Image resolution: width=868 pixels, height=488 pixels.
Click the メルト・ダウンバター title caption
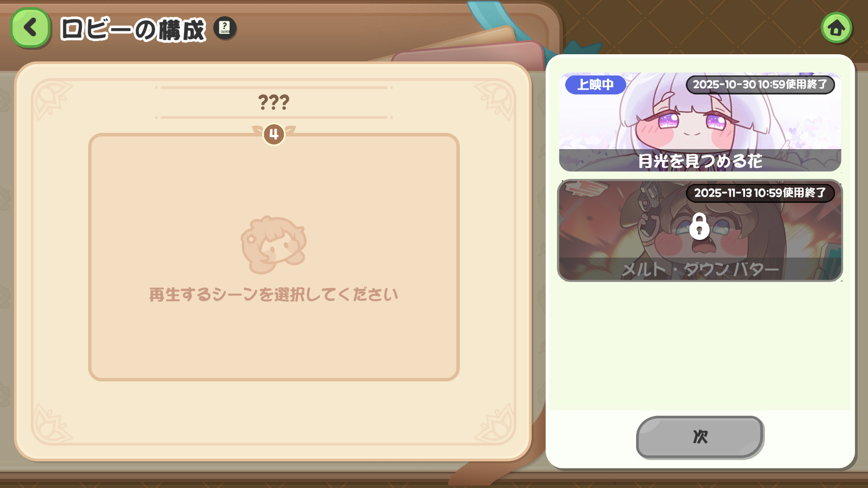click(x=700, y=270)
